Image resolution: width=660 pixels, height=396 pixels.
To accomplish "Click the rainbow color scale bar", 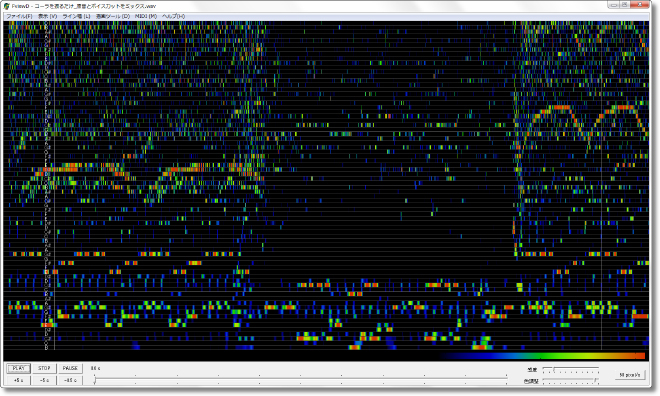I will point(543,356).
